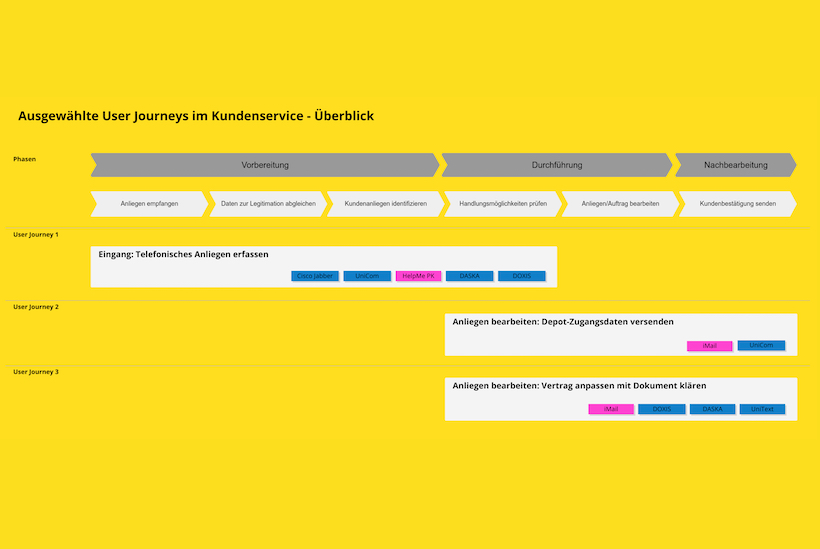Select 'Handlungsmöglichkeiten prüfen' step
The height and width of the screenshot is (549, 820).
pyautogui.click(x=503, y=204)
